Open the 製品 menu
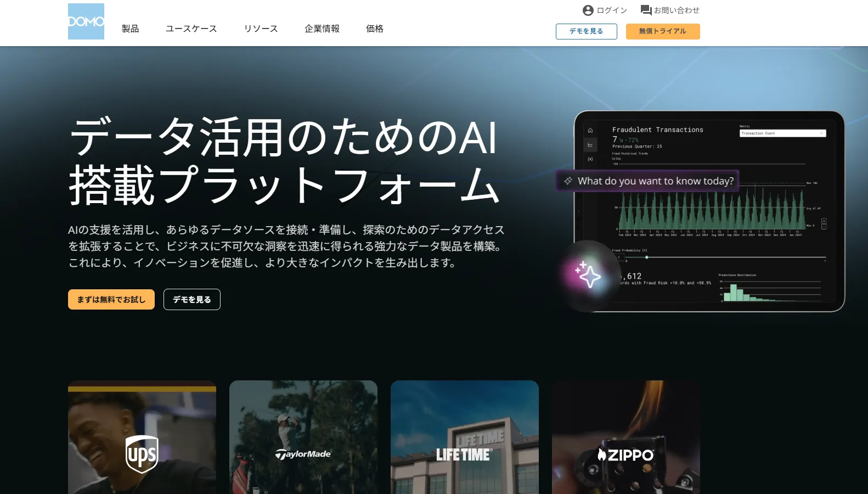This screenshot has height=494, width=868. (131, 29)
